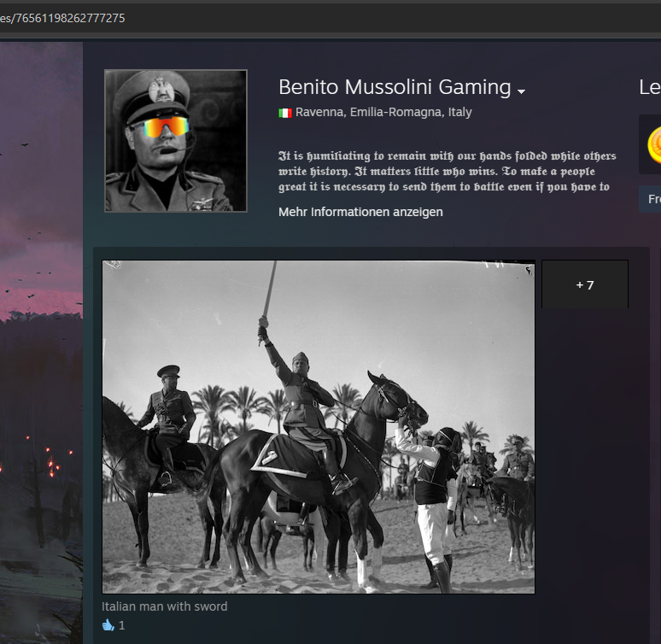
Task: Click the raised sword in the screenshot
Action: 269,290
